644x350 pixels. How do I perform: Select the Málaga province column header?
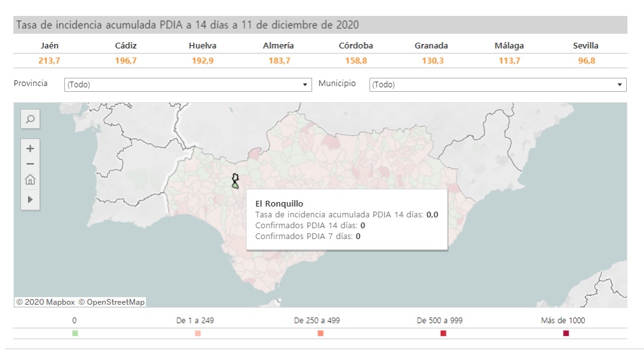coord(510,46)
